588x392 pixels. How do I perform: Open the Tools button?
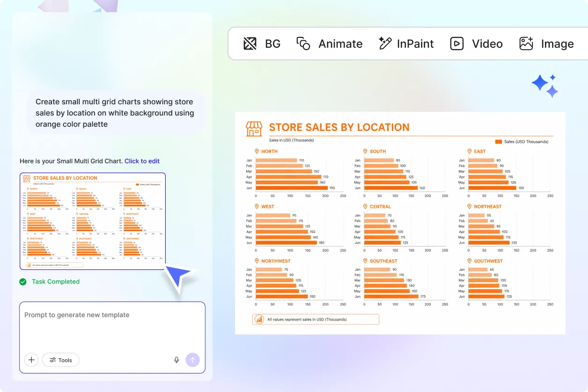coord(61,360)
